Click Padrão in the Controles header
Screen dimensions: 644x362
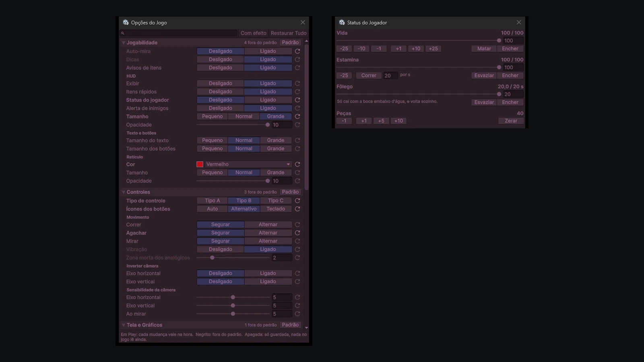(x=290, y=192)
